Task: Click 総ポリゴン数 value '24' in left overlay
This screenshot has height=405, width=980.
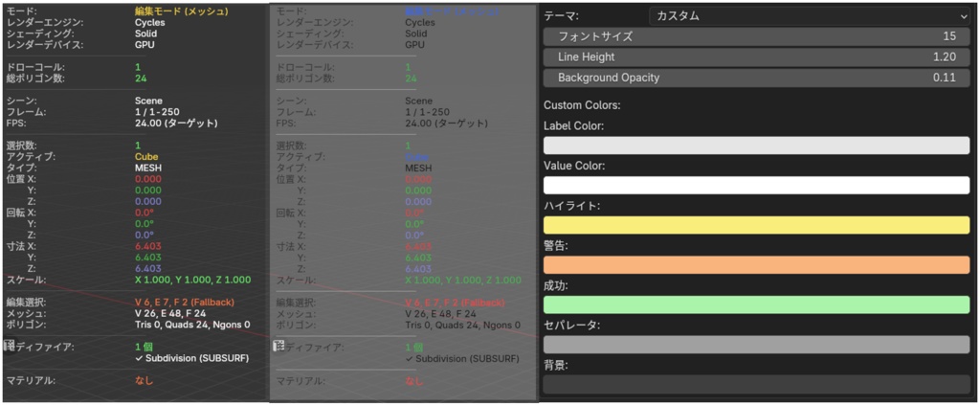Action: pyautogui.click(x=141, y=79)
